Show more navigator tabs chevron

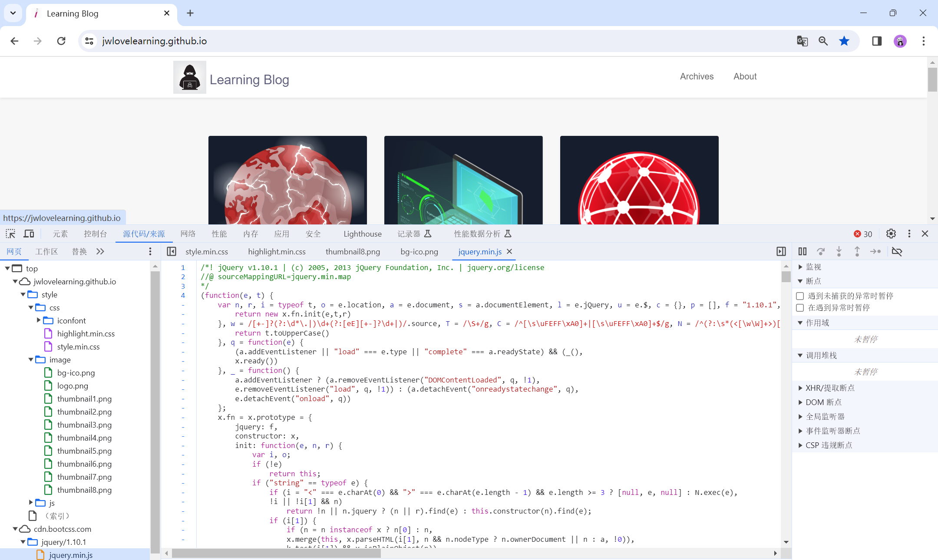click(x=100, y=251)
